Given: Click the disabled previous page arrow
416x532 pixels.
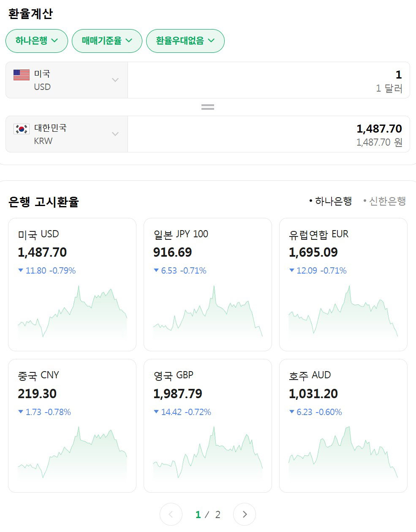Looking at the screenshot, I should (171, 514).
